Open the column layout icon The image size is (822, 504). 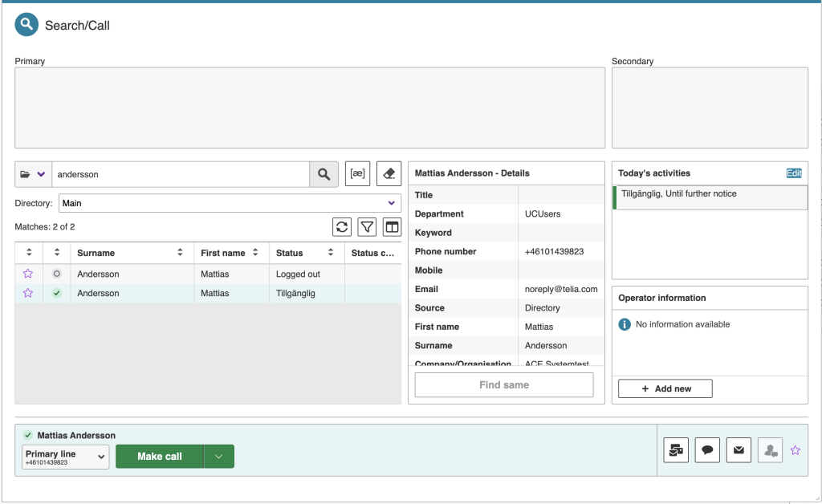(x=392, y=227)
